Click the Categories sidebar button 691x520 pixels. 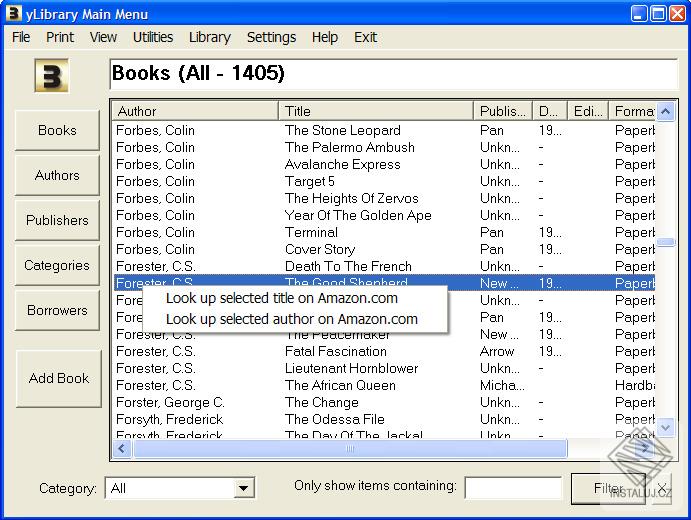(57, 265)
